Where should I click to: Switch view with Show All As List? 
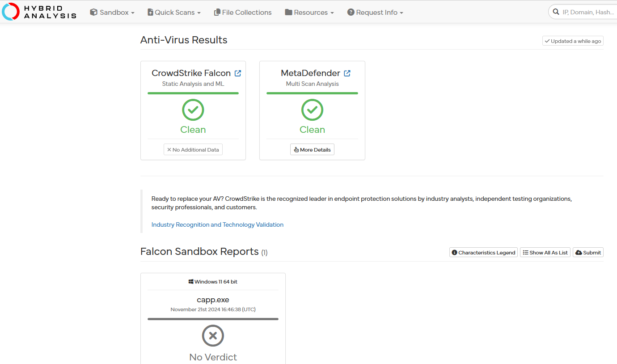point(545,253)
